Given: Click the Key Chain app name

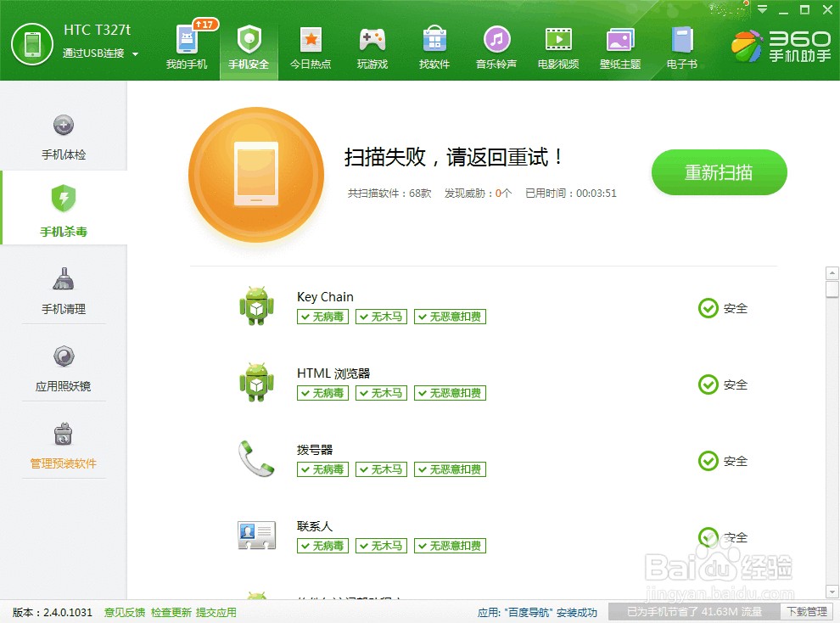Looking at the screenshot, I should point(325,297).
